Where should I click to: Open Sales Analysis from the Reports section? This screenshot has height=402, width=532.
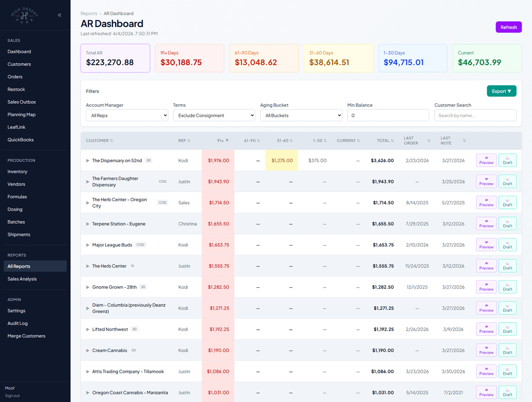click(22, 279)
